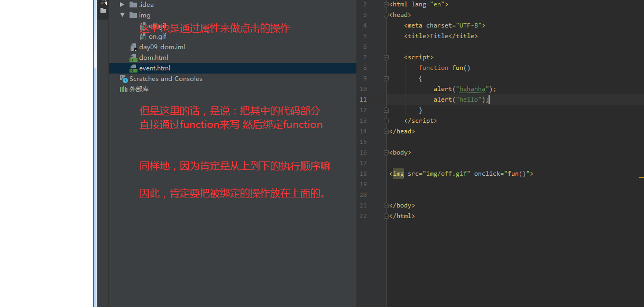Click the <meta tag on line 4
The image size is (644, 307).
pos(413,25)
